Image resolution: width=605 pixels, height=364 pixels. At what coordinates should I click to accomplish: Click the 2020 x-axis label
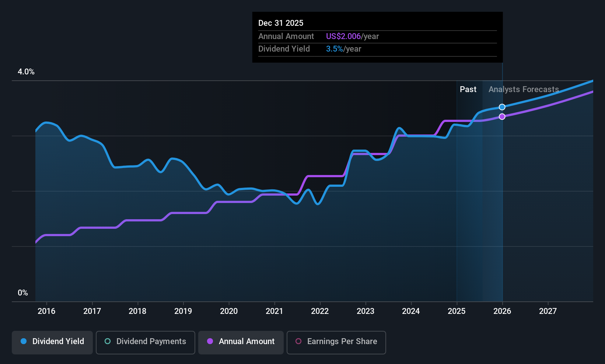229,311
